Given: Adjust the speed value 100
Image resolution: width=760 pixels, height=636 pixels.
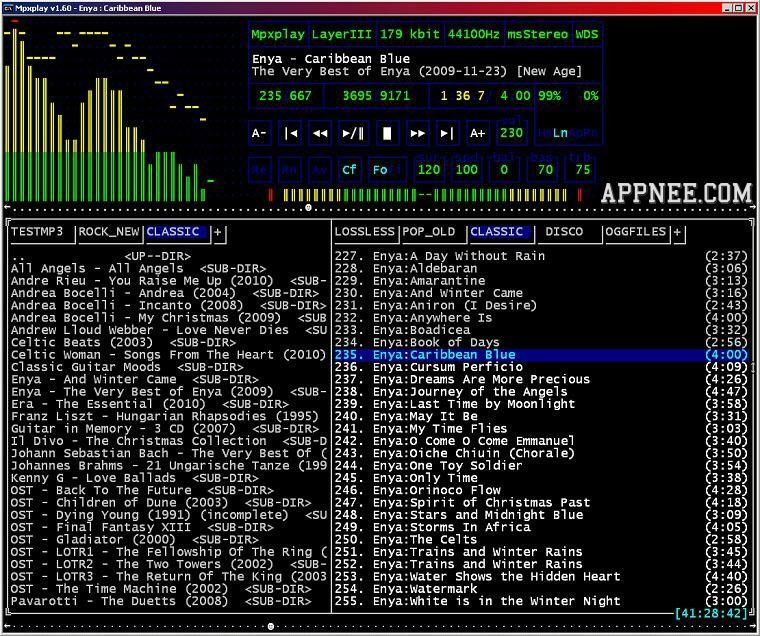Looking at the screenshot, I should [x=466, y=170].
